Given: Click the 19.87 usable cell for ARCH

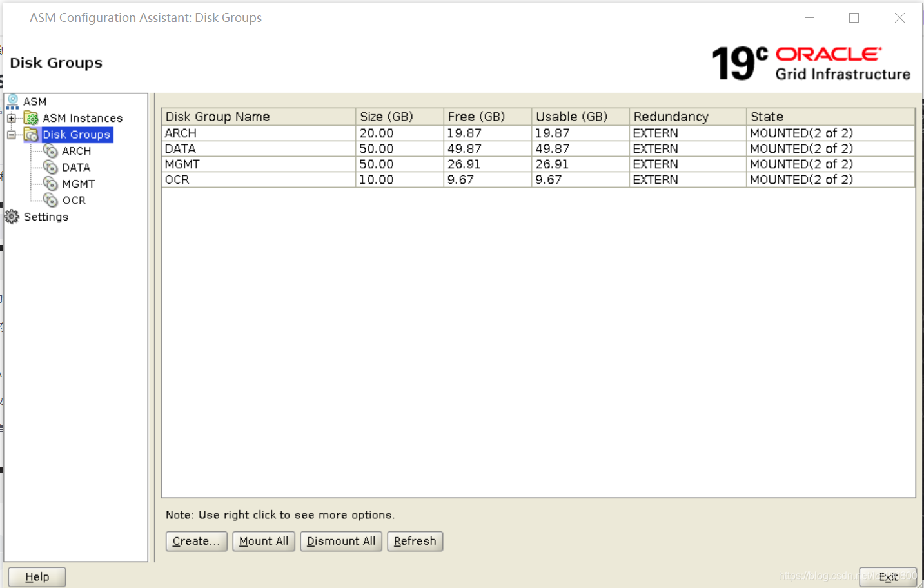Looking at the screenshot, I should click(x=580, y=133).
